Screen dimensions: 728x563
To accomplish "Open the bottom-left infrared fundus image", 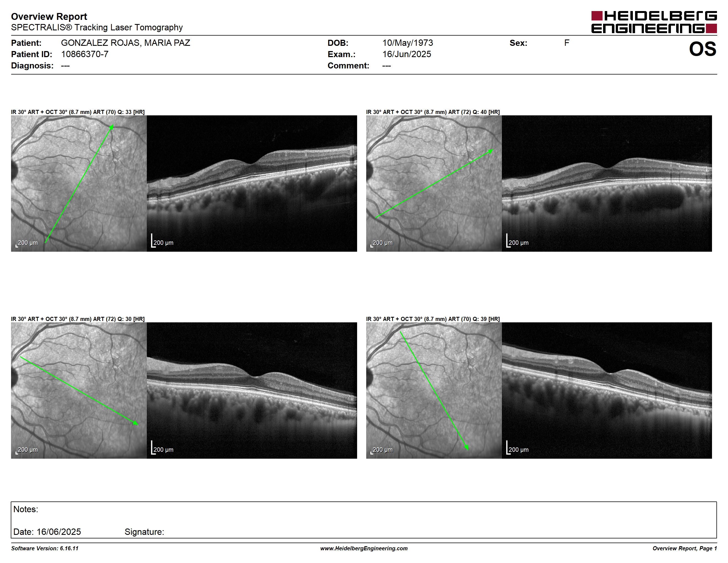I will (x=79, y=390).
